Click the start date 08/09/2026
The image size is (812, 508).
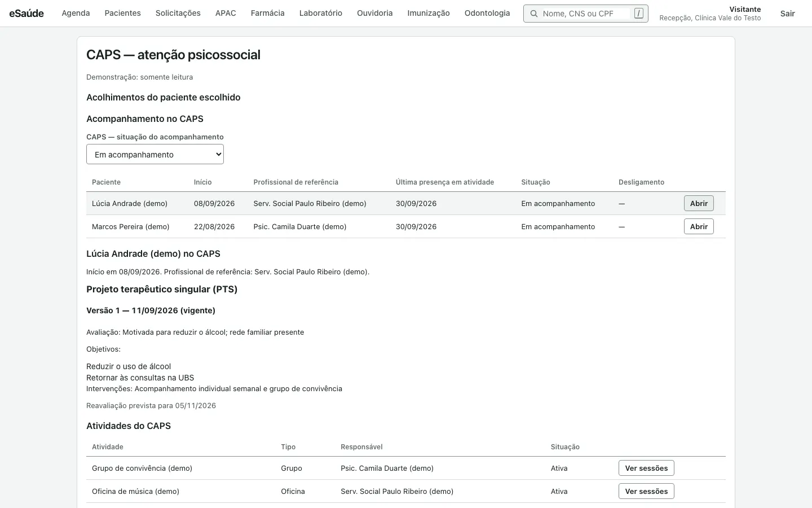(214, 203)
